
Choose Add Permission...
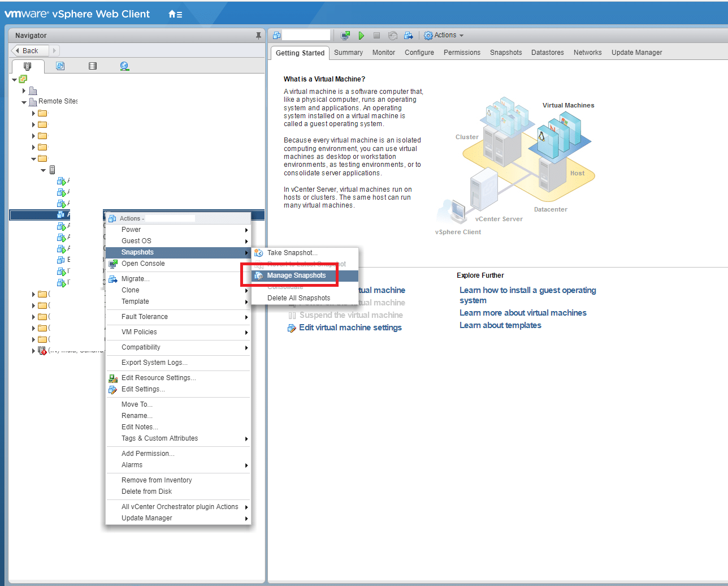(x=178, y=454)
